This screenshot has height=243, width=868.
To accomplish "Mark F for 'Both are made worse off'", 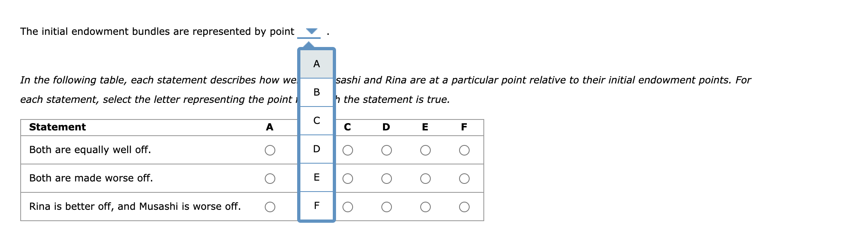I will click(x=464, y=179).
